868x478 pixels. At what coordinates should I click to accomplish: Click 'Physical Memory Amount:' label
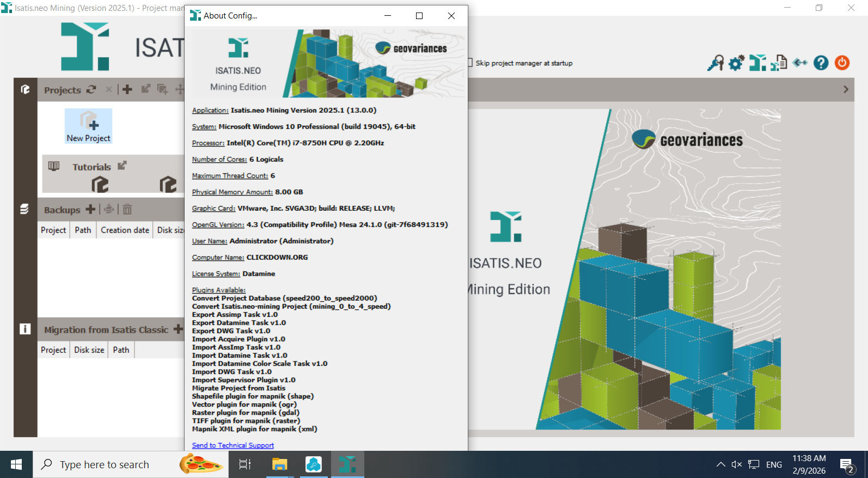(x=232, y=192)
